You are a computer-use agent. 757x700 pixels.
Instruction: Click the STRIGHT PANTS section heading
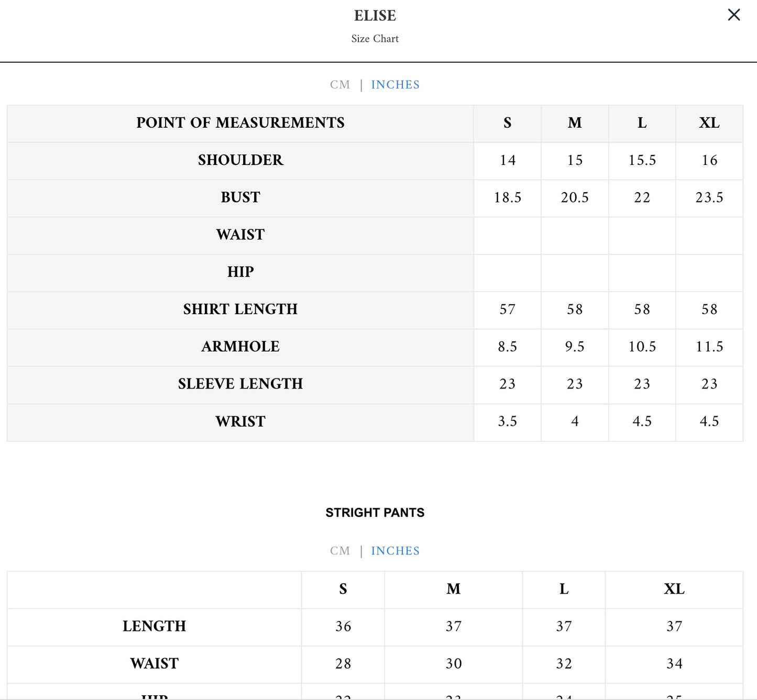[x=375, y=513]
